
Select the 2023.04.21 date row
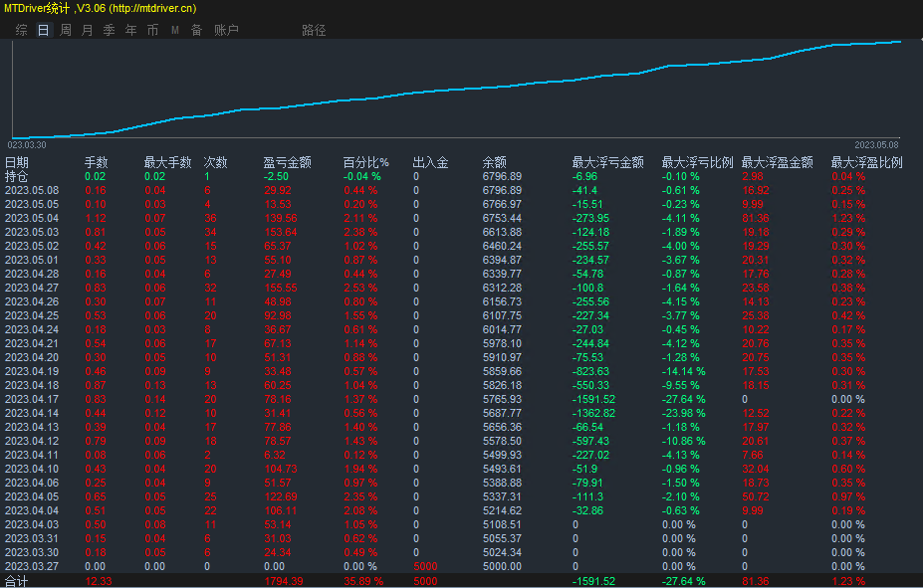pyautogui.click(x=462, y=343)
